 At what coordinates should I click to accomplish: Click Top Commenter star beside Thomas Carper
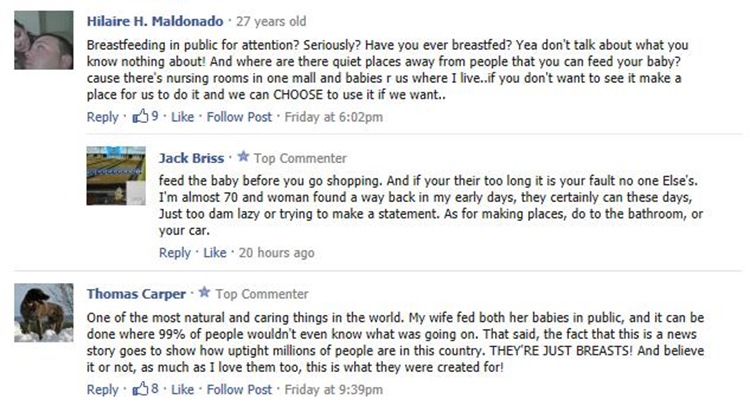[x=205, y=294]
